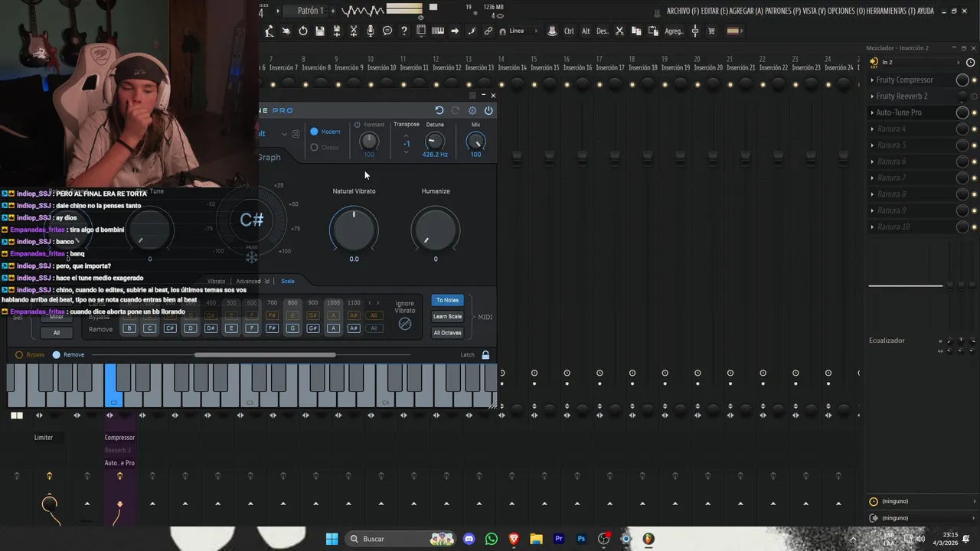Expand Fruity Compressor slot arrow
This screenshot has width=980, height=551.
pyautogui.click(x=872, y=80)
